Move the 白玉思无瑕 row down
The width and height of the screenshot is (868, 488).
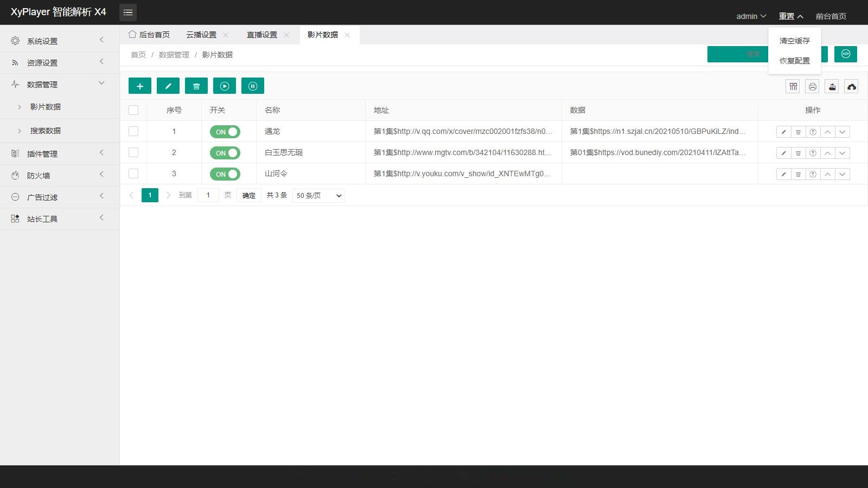[843, 153]
